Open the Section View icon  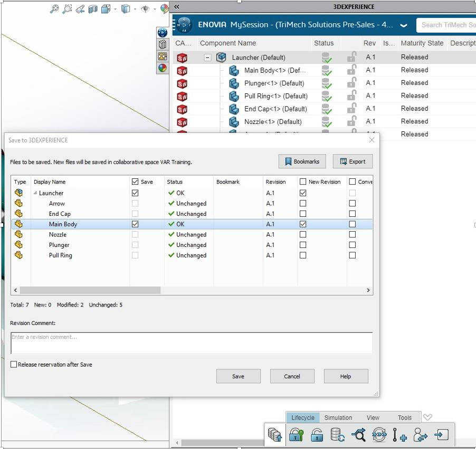tap(93, 9)
